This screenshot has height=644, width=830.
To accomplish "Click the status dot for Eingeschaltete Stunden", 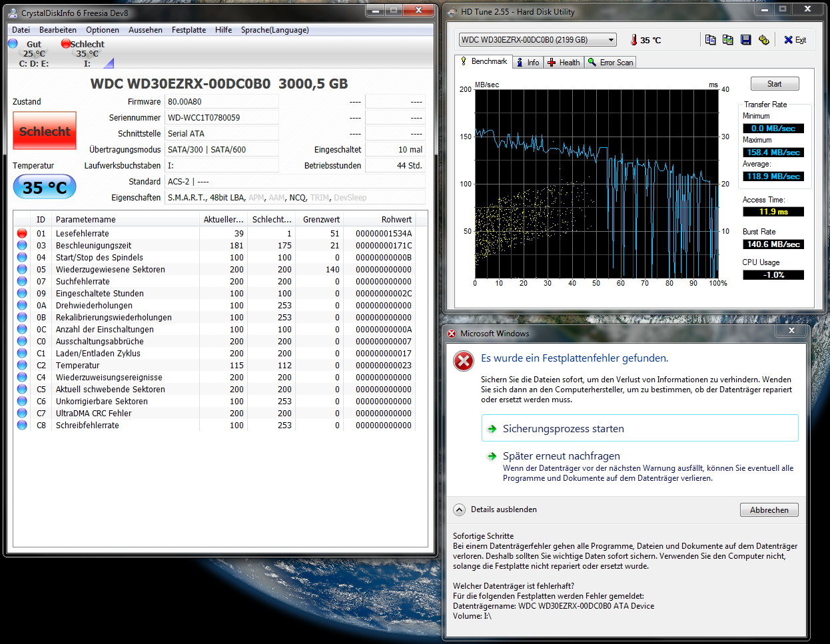I will click(x=22, y=294).
